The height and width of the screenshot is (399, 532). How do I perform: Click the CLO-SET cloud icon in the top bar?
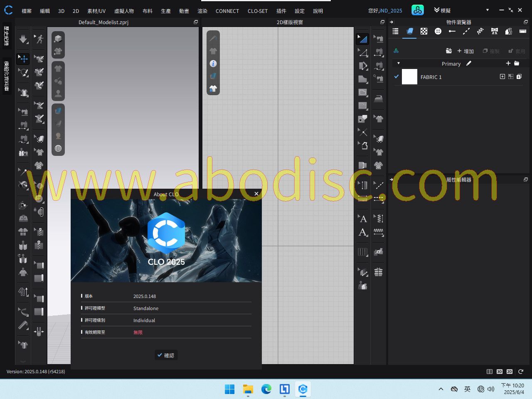pos(418,10)
